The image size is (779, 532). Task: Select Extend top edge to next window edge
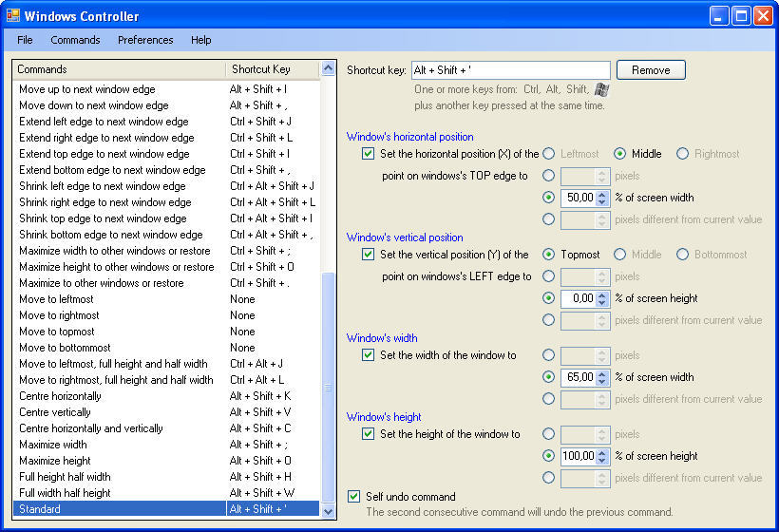pyautogui.click(x=166, y=154)
